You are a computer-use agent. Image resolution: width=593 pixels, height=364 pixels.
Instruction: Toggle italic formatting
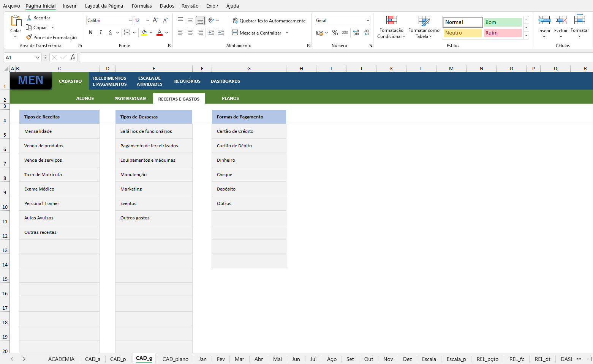pos(101,33)
